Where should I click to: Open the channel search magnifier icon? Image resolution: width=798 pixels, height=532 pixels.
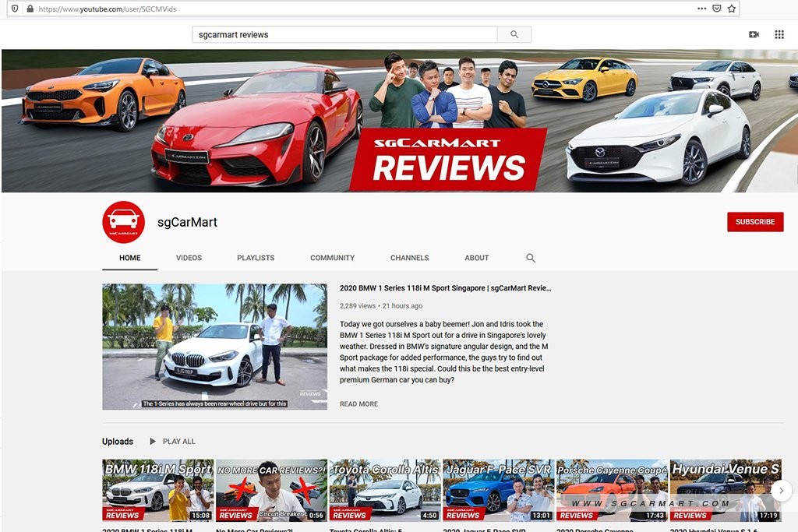[530, 258]
